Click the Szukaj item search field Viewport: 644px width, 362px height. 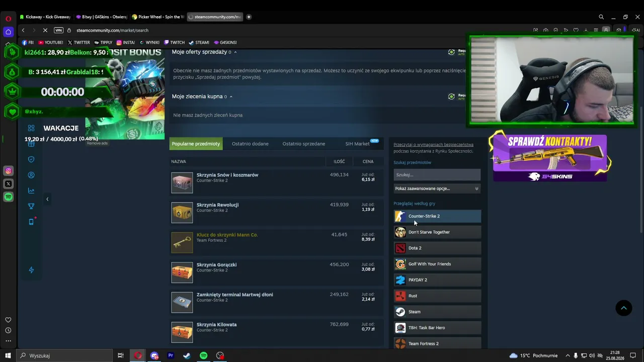pos(437,175)
